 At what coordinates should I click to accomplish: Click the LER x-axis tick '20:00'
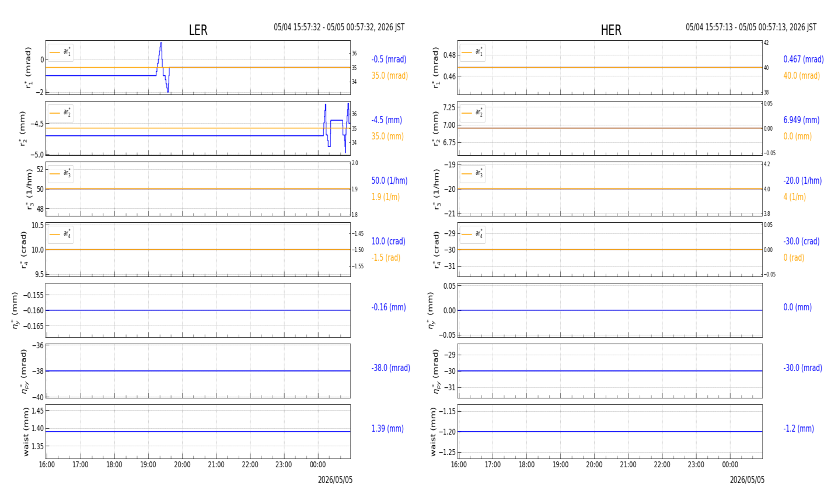(x=182, y=465)
